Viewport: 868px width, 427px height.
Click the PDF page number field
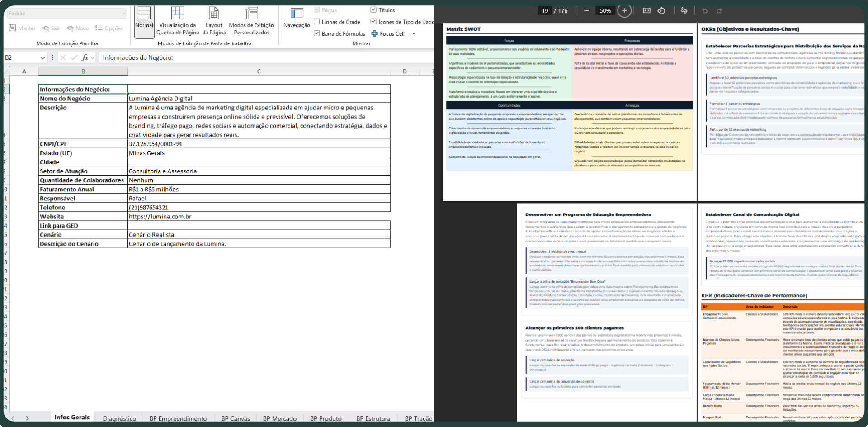(545, 10)
